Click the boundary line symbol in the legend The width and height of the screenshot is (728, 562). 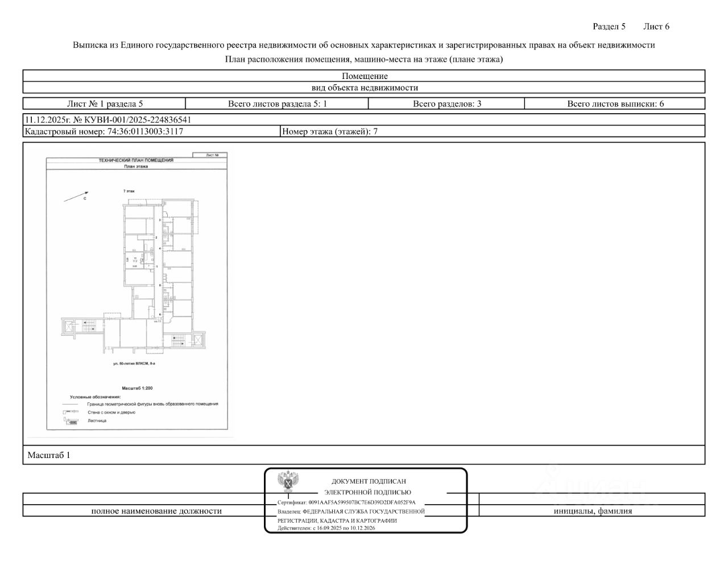pos(70,404)
